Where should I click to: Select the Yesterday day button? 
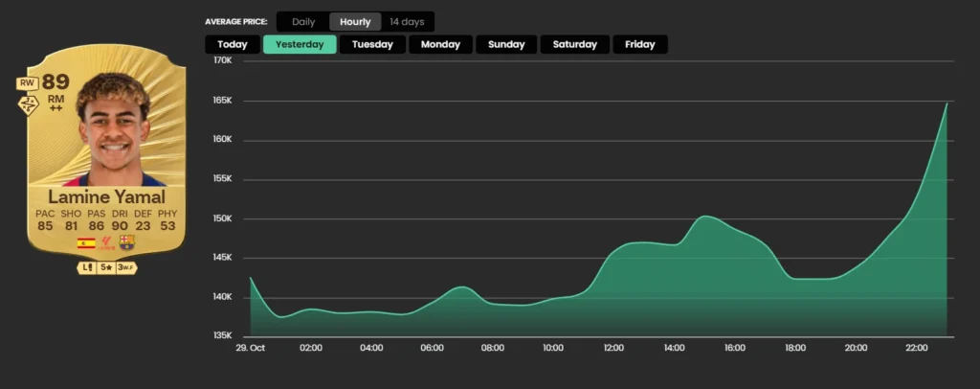click(x=300, y=44)
